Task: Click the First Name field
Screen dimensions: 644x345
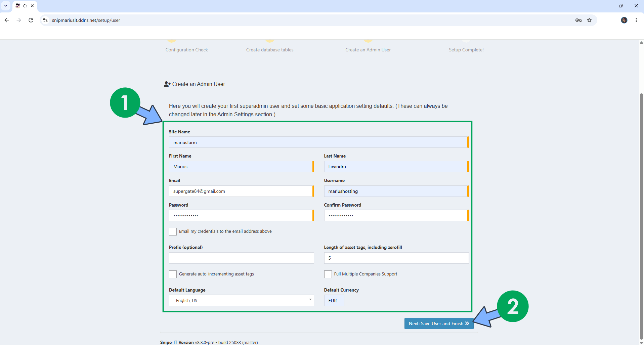Action: click(x=241, y=167)
